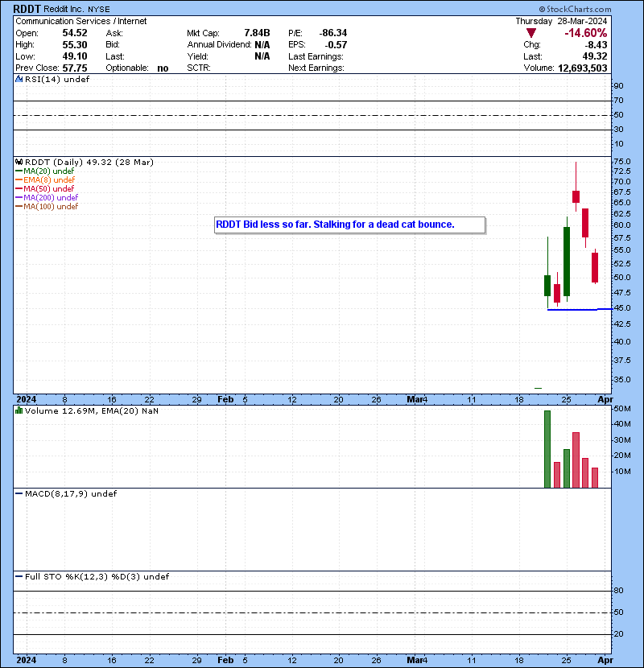
Task: Click the Chg -8.43 value
Action: (596, 45)
